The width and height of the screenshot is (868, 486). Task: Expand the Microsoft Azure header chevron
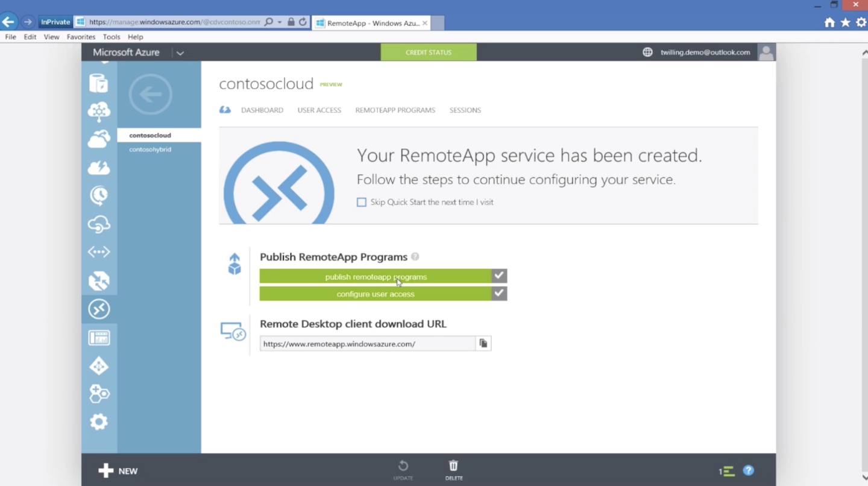[x=180, y=52]
